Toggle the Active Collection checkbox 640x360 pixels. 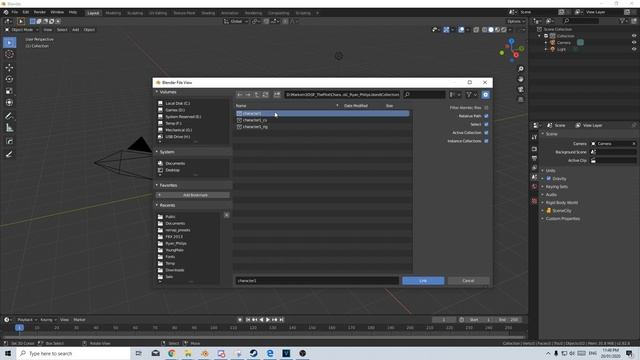[486, 133]
